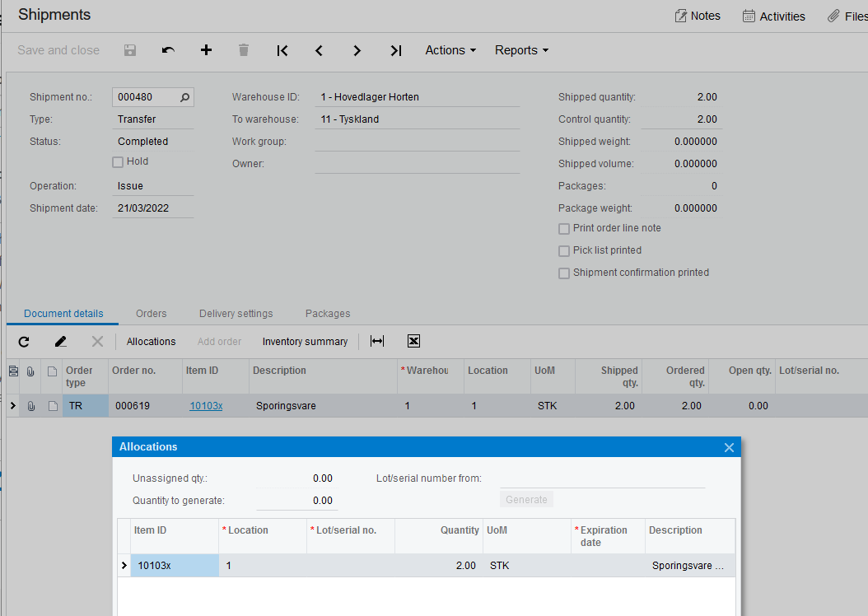The image size is (868, 616).
Task: Refresh the grid with the circular arrow icon
Action: pyautogui.click(x=23, y=341)
